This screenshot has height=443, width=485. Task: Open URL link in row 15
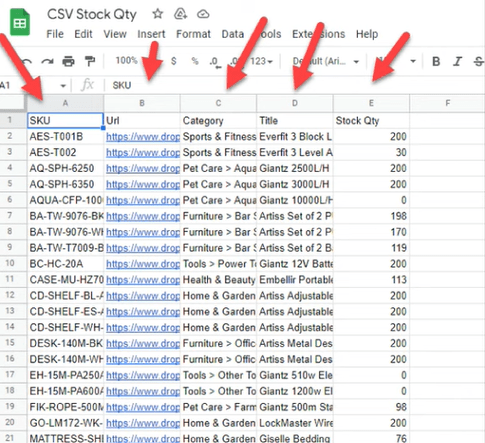click(143, 344)
